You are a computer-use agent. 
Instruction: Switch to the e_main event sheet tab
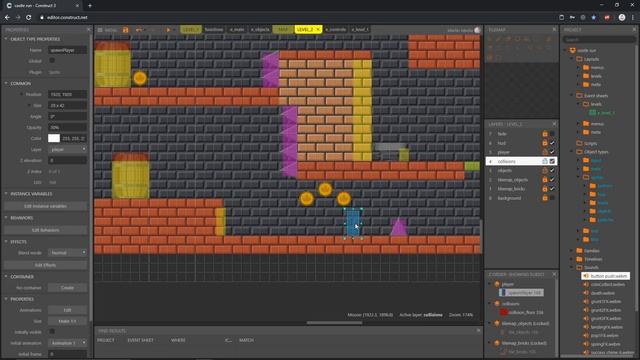(x=237, y=30)
